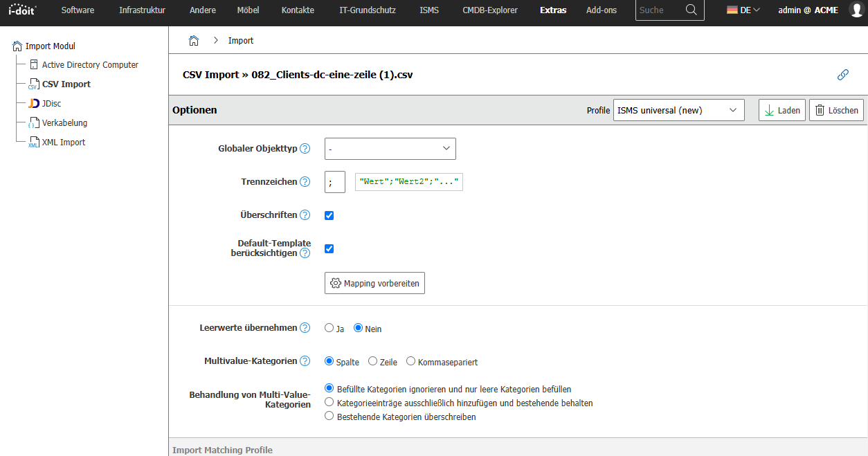This screenshot has height=456, width=868.
Task: Select Nein for Leerwerte übernehmen
Action: point(358,328)
